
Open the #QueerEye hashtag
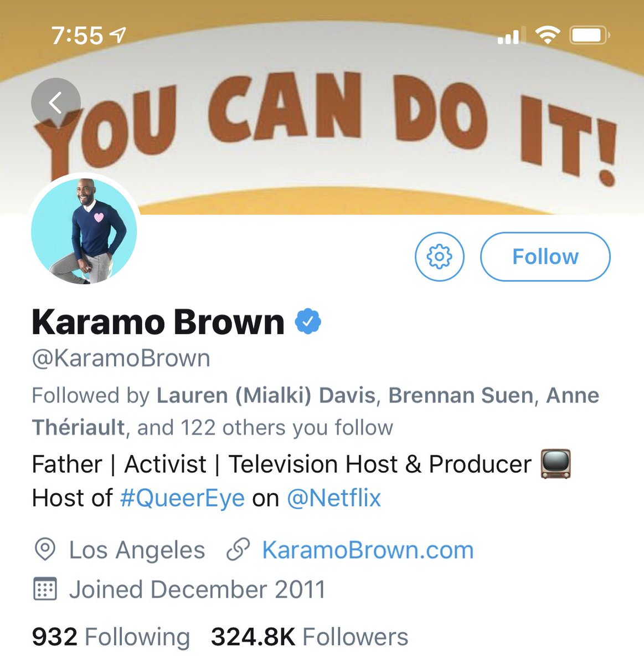coord(182,498)
